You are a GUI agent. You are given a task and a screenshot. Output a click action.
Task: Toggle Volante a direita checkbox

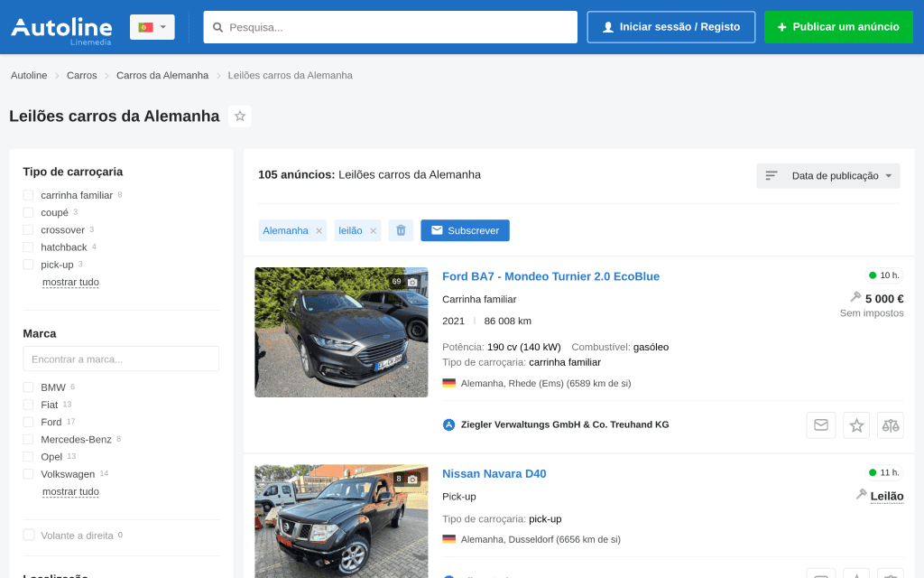(x=28, y=535)
